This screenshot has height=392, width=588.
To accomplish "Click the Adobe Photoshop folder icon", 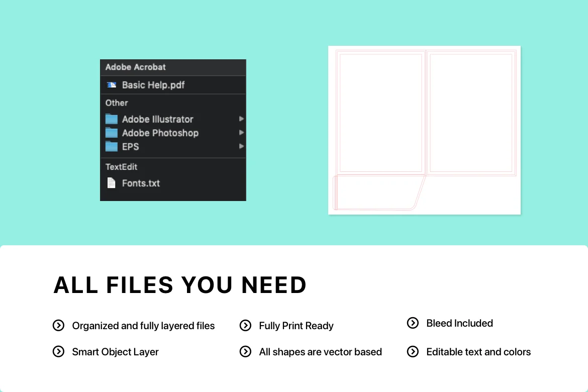I will 112,133.
